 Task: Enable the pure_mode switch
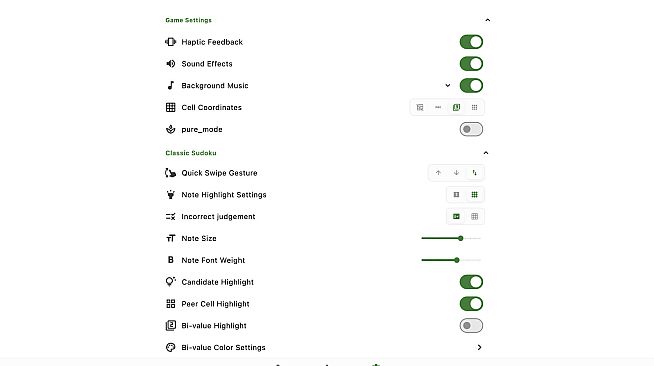pos(471,129)
